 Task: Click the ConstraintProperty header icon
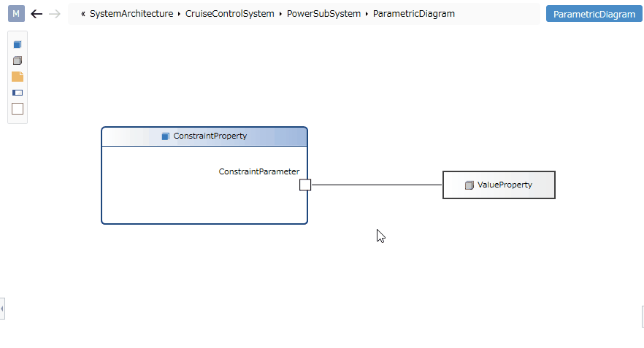[x=166, y=136]
